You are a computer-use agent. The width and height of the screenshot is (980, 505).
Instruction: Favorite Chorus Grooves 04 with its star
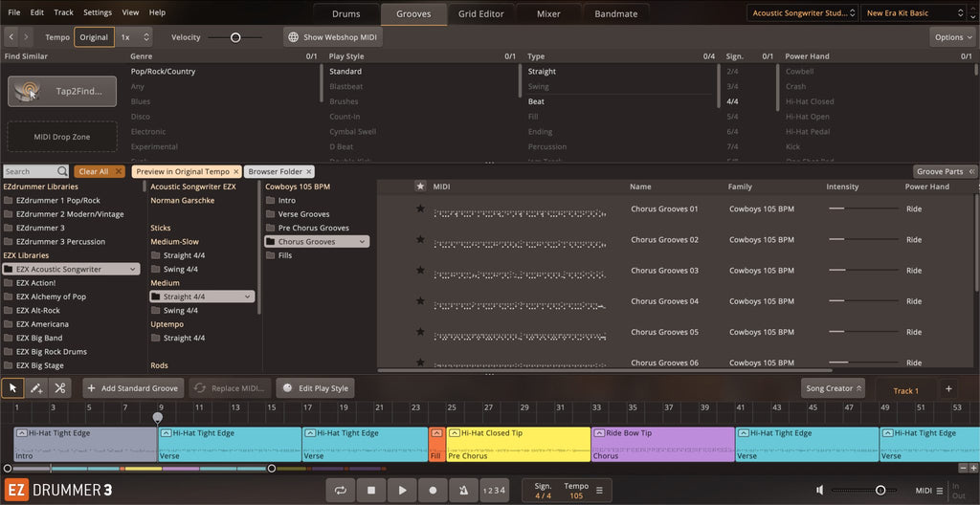click(x=421, y=300)
